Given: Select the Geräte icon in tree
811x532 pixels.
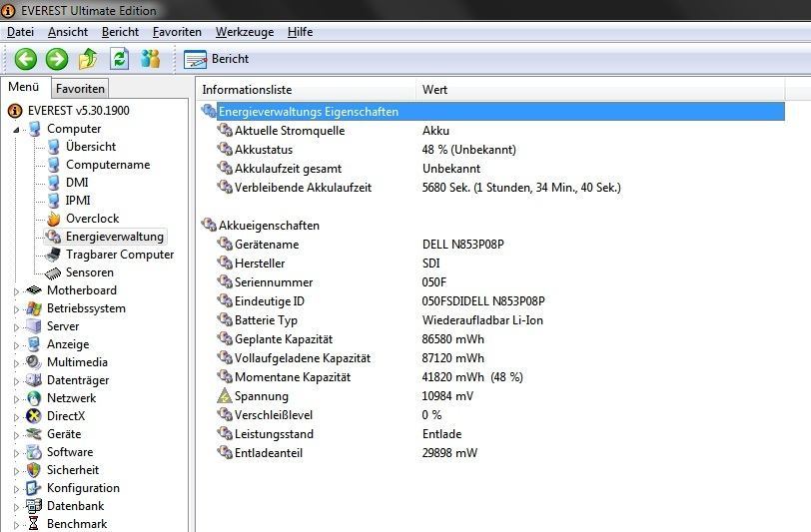Looking at the screenshot, I should point(34,434).
